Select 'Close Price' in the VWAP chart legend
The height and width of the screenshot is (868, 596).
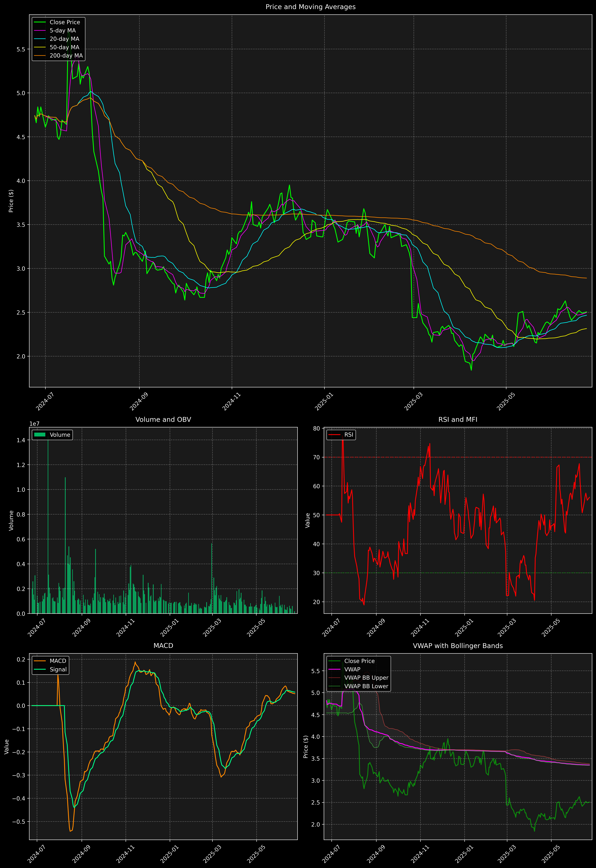351,661
